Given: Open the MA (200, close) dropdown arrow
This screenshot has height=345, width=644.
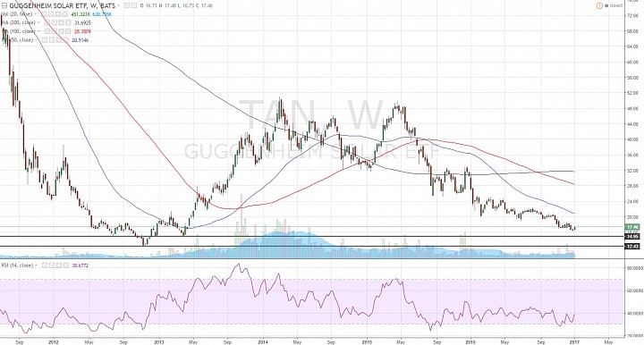Looking at the screenshot, I should coord(38,22).
